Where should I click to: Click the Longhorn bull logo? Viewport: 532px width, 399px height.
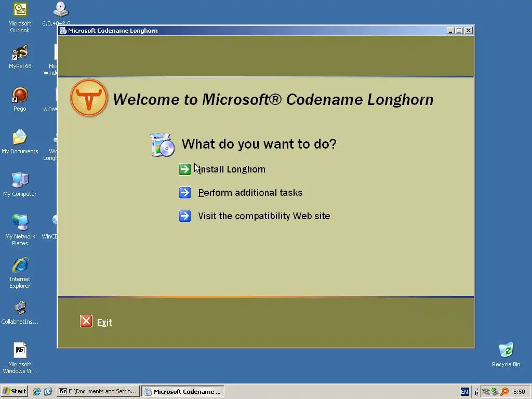pos(89,98)
